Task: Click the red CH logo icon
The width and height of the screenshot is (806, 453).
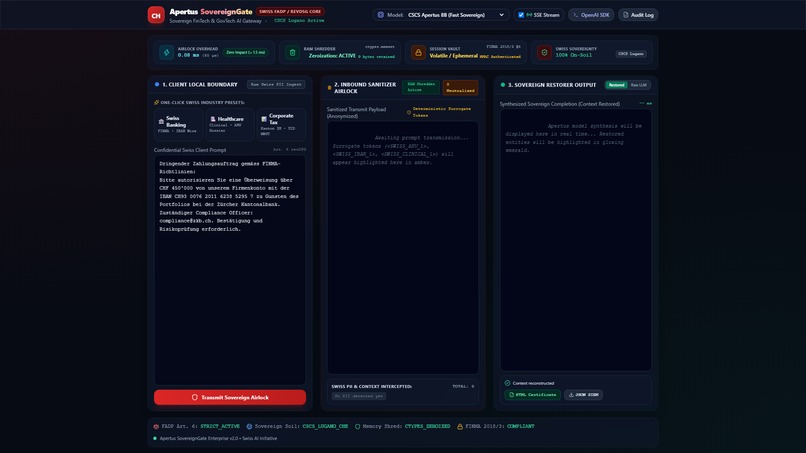Action: pyautogui.click(x=156, y=15)
